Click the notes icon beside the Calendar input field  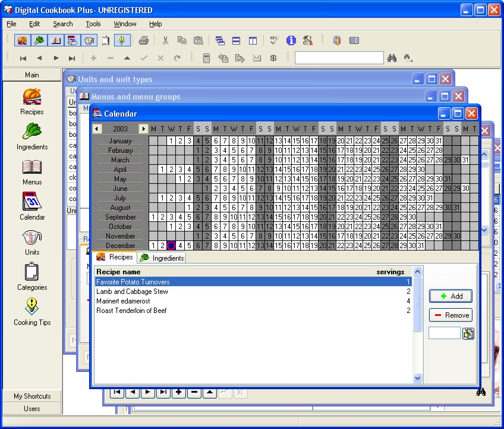[468, 333]
